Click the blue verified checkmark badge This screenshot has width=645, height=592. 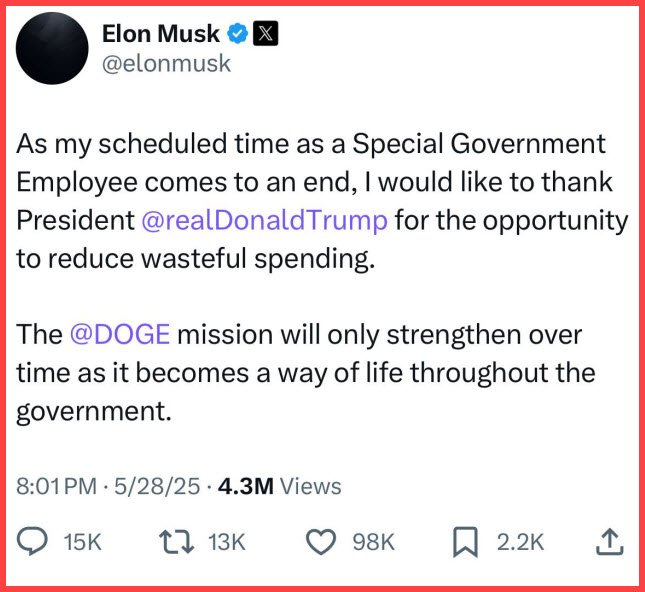click(237, 34)
